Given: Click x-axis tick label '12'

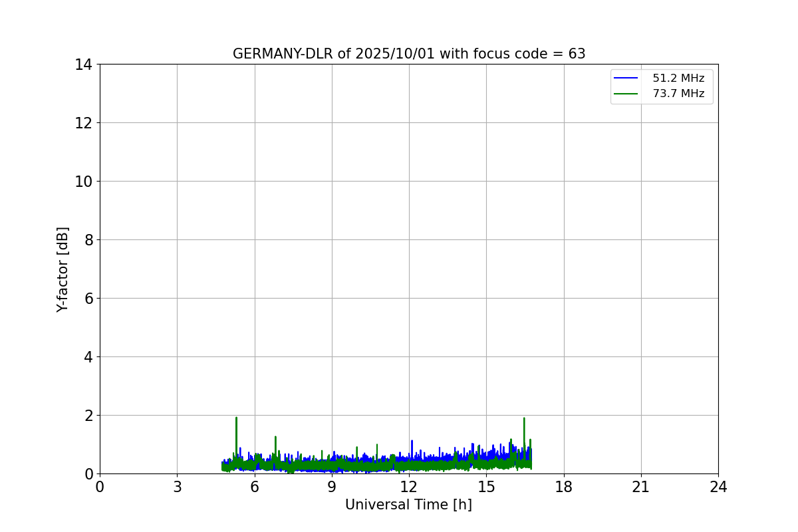Looking at the screenshot, I should [409, 487].
